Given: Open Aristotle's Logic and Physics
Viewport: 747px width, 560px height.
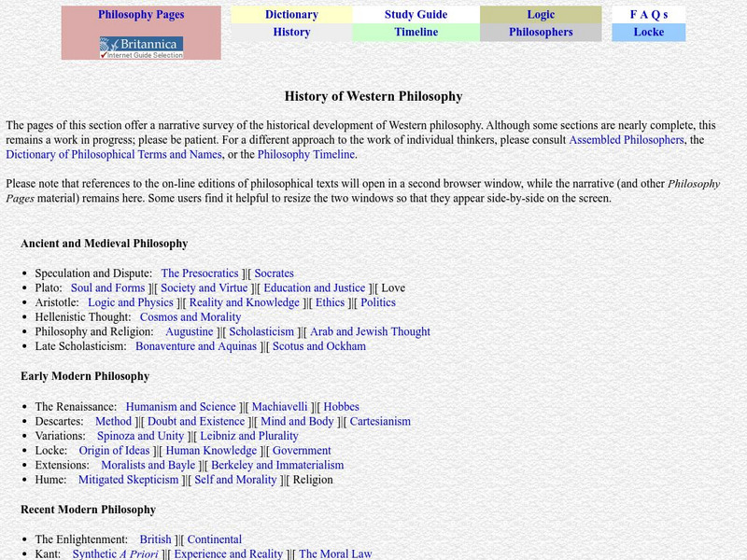Looking at the screenshot, I should (131, 302).
